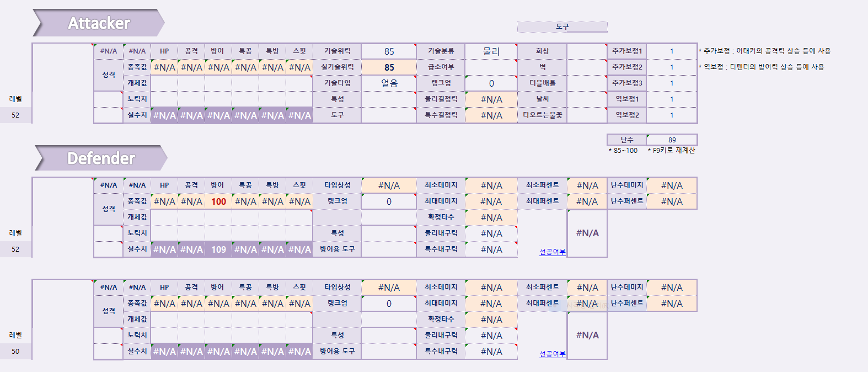
Task: Open the second defender's 선공여부 link
Action: 552,354
